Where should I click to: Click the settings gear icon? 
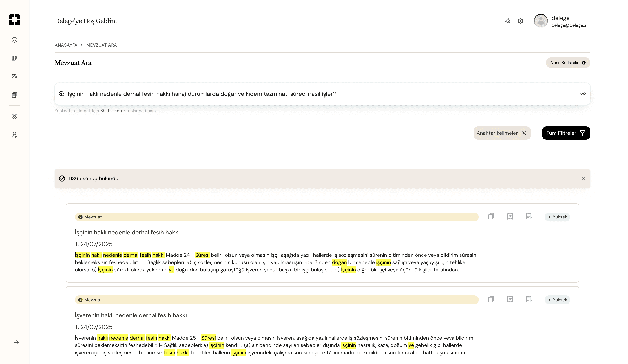coord(520,21)
